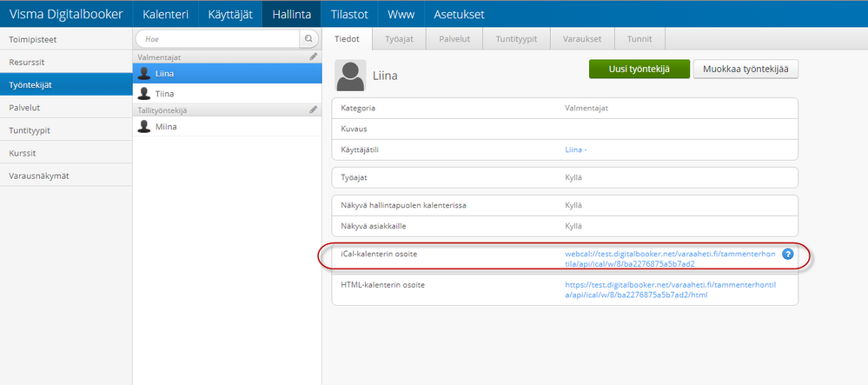Open Asetukset in the top navigation
The width and height of the screenshot is (868, 385).
[459, 15]
